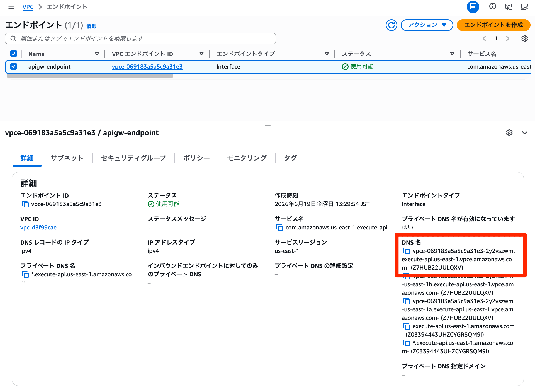This screenshot has width=535, height=392.
Task: Open table preferences gear icon
Action: [525, 38]
